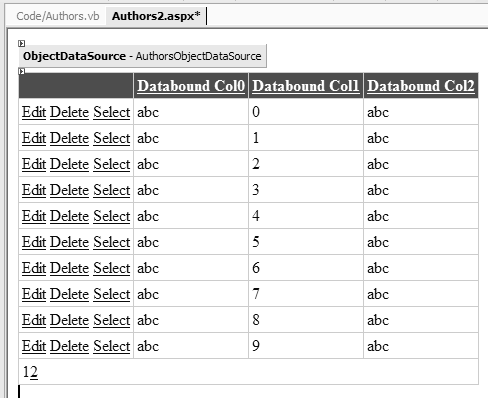488x398 pixels.
Task: Go to pager page 2
Action: [34, 372]
